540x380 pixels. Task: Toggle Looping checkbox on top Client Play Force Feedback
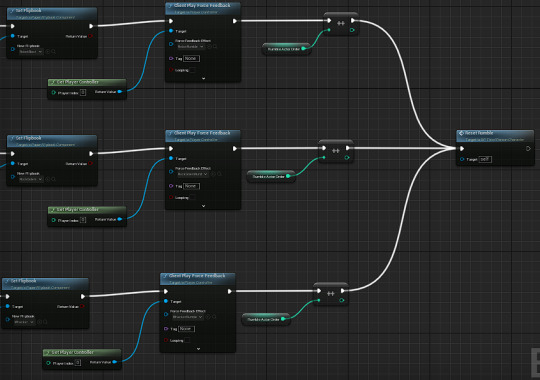coord(193,70)
